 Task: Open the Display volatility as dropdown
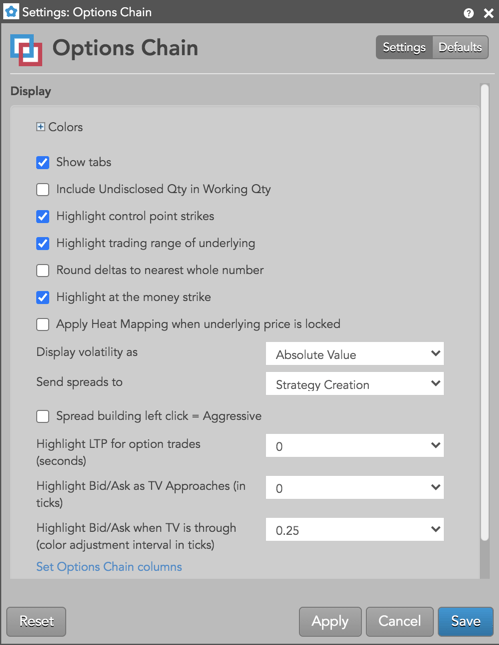pyautogui.click(x=355, y=354)
